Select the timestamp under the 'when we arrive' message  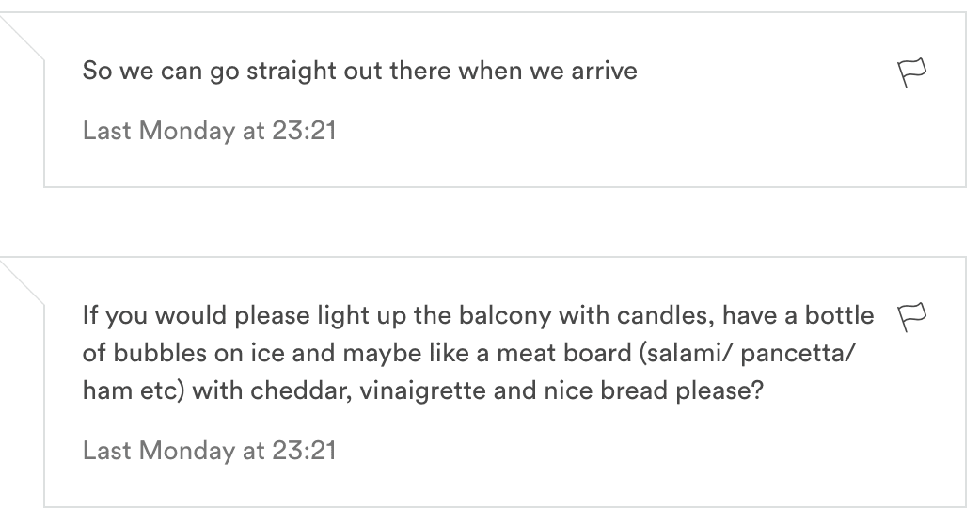210,131
